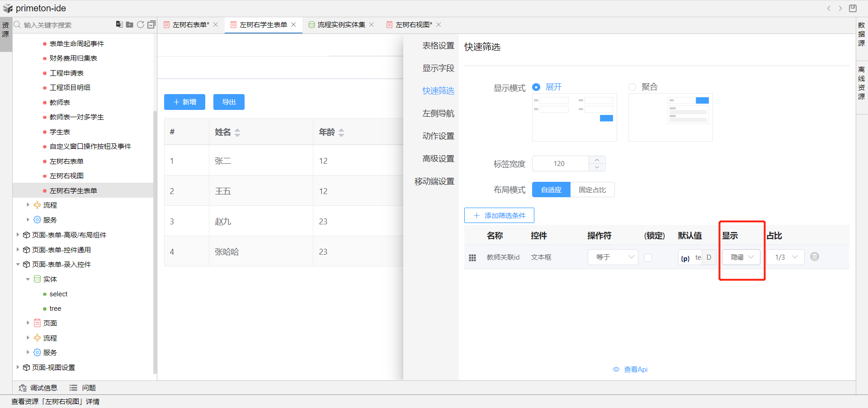
Task: Open the 显示字段 settings section
Action: coord(438,68)
